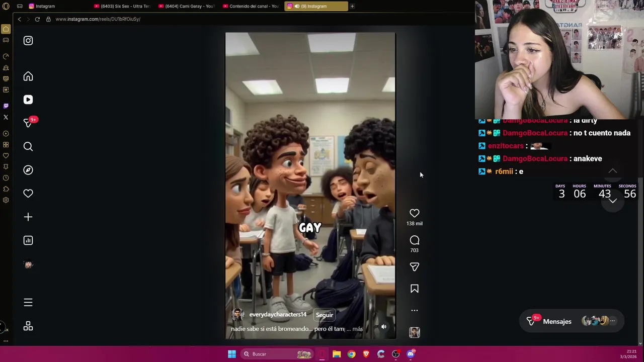Open Discord from the taskbar
The image size is (644, 362).
click(411, 354)
